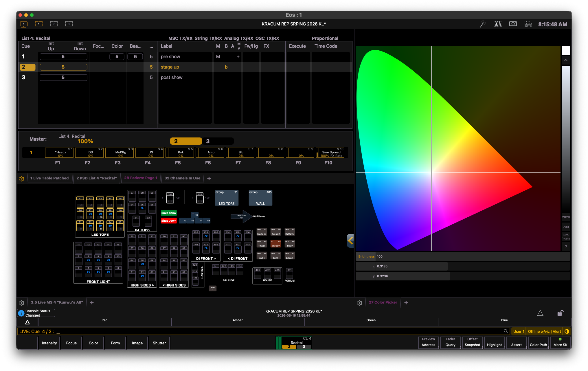588x371 pixels.
Task: Click the Offset Snapshot softkey
Action: pos(472,343)
